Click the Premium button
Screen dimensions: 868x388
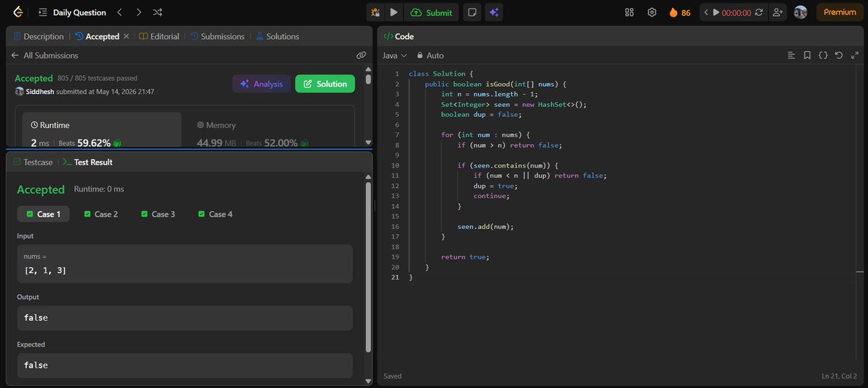click(x=839, y=12)
